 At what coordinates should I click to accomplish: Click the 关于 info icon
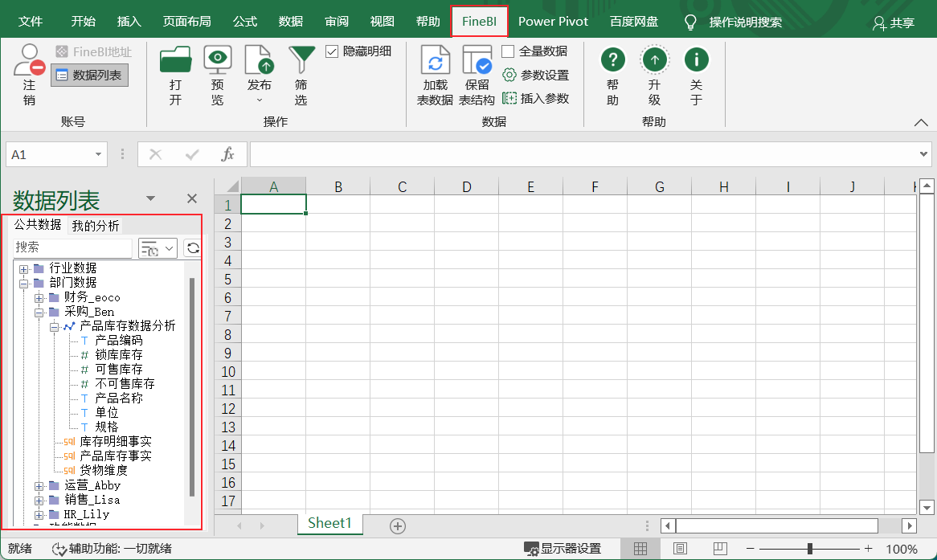tap(696, 59)
